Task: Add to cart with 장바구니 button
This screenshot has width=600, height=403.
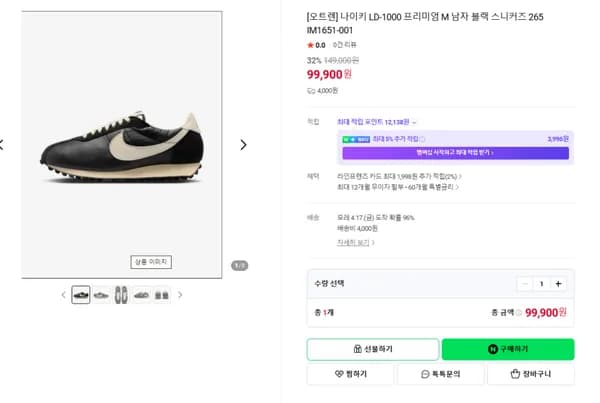Action: coord(530,374)
